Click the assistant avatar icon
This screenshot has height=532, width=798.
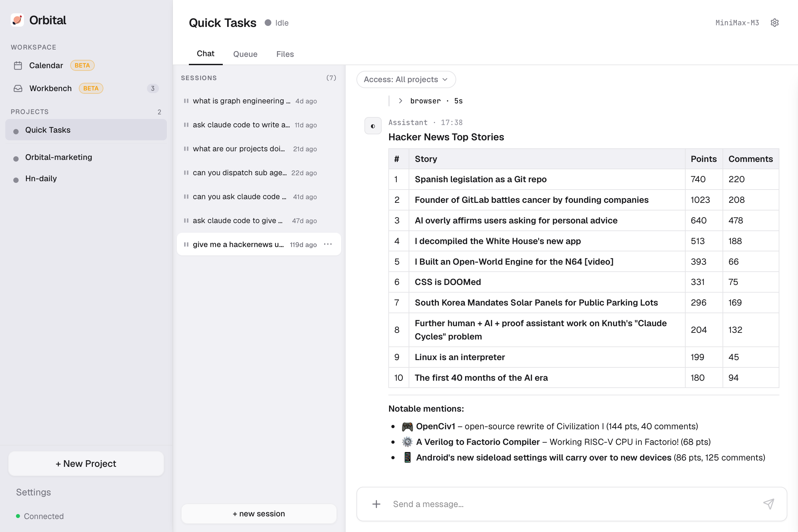[373, 126]
